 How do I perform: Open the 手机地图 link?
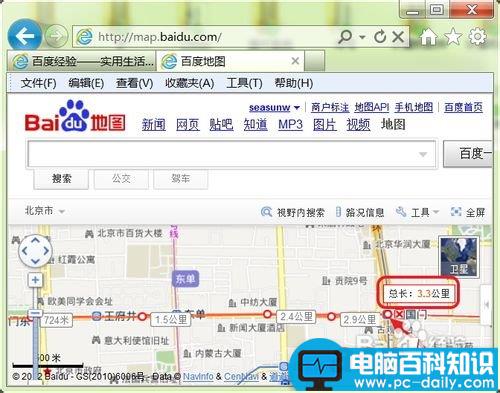click(414, 107)
